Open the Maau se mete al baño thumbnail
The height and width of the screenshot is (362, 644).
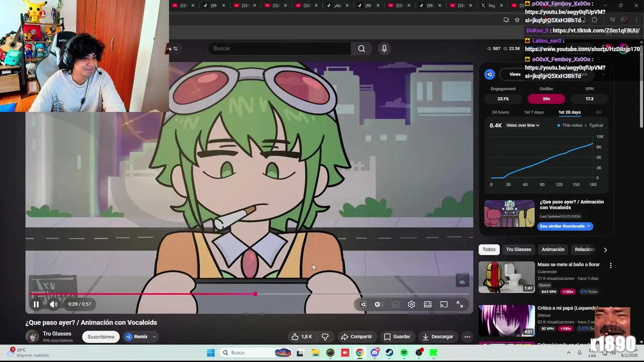click(x=507, y=277)
